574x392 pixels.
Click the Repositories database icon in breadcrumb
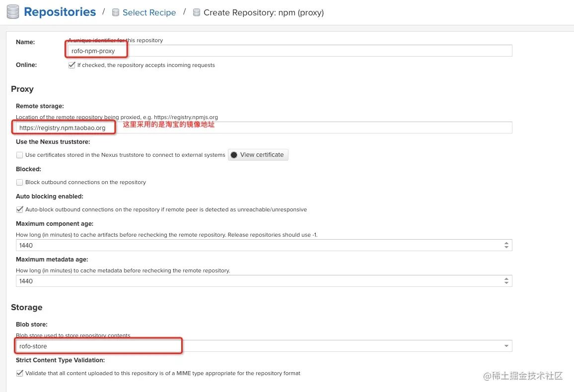[x=13, y=12]
